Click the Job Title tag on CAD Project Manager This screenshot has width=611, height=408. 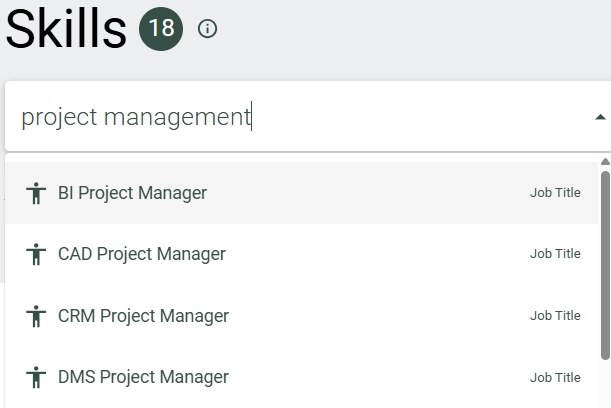[x=555, y=254]
